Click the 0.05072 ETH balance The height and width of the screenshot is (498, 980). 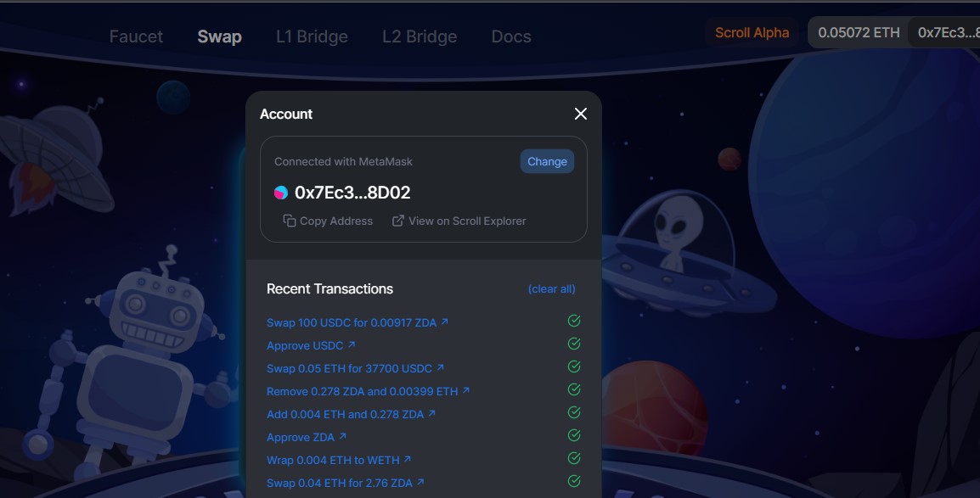point(859,32)
